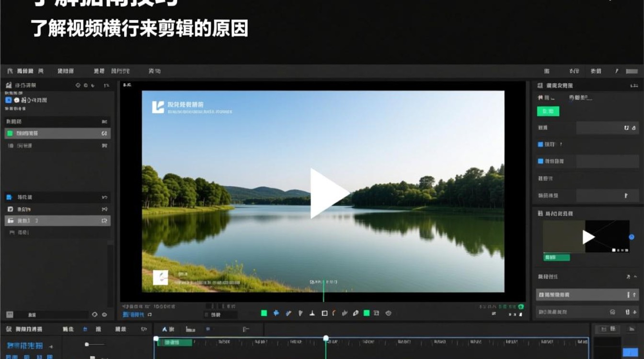Click the first green square in the toolbar under the preview
The image size is (644, 359).
[264, 313]
